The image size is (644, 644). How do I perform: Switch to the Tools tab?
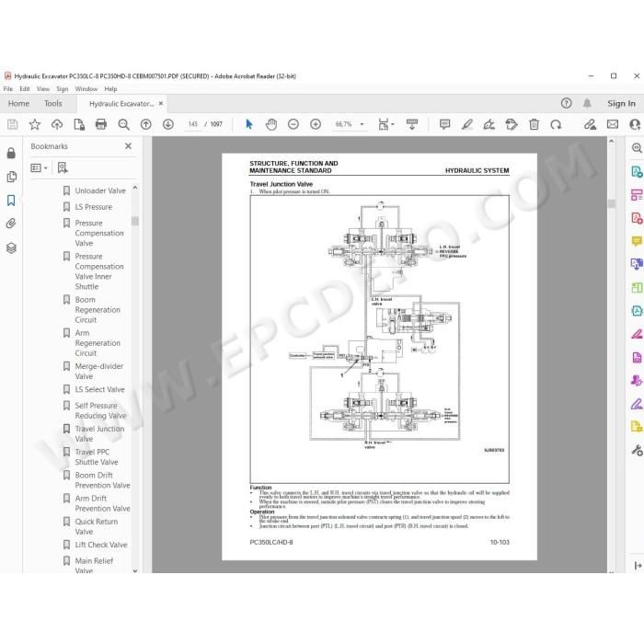pyautogui.click(x=53, y=103)
